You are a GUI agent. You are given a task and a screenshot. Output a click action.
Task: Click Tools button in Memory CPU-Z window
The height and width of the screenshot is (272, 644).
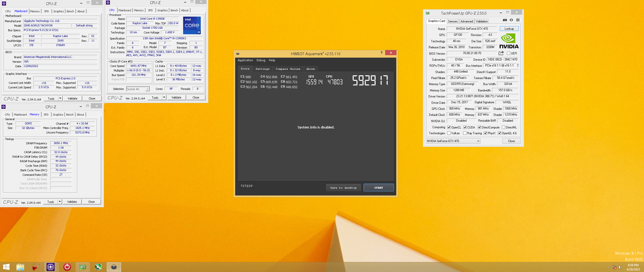click(51, 202)
